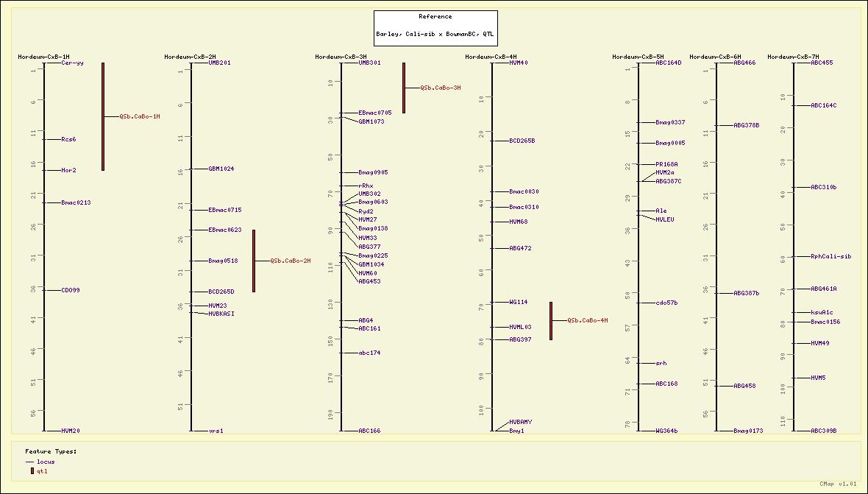Open the Rcs6 locus on 1H
868x494 pixels.
(x=68, y=139)
